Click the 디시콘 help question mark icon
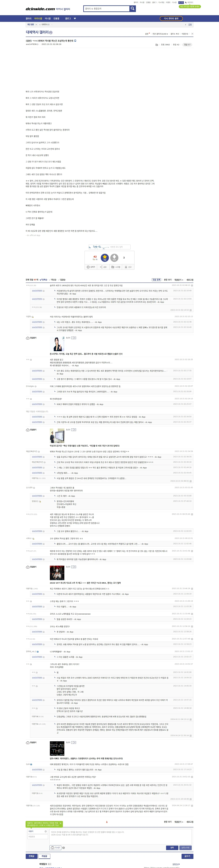Viewport: 219px width, 868px height. pos(63,847)
